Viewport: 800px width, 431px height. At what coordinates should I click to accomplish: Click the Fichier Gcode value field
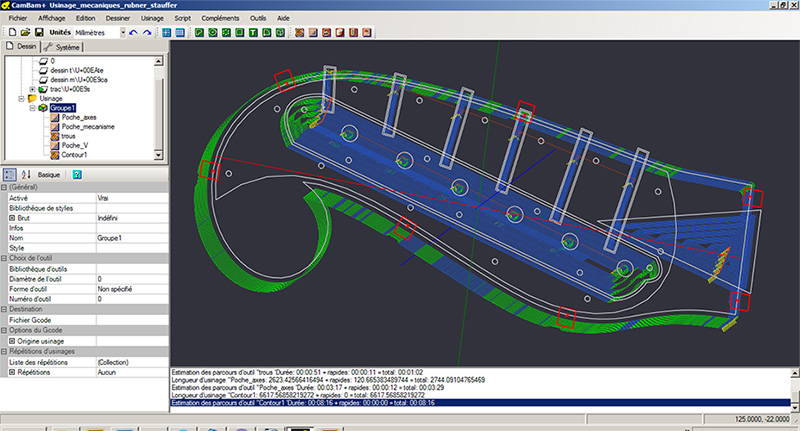132,320
